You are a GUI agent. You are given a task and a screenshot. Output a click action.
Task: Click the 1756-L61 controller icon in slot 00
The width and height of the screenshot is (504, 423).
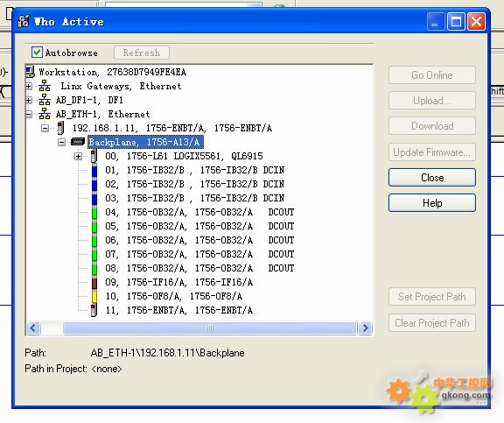click(x=94, y=156)
